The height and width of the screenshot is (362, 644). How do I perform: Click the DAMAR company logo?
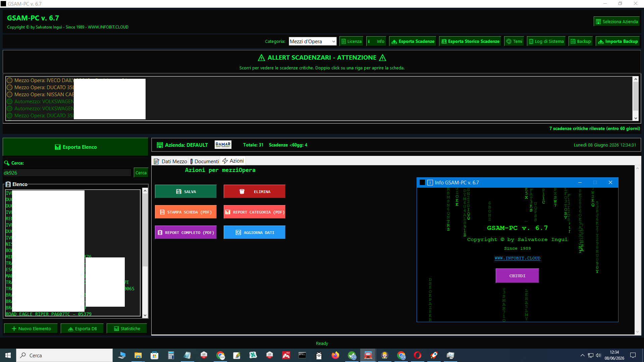[223, 145]
